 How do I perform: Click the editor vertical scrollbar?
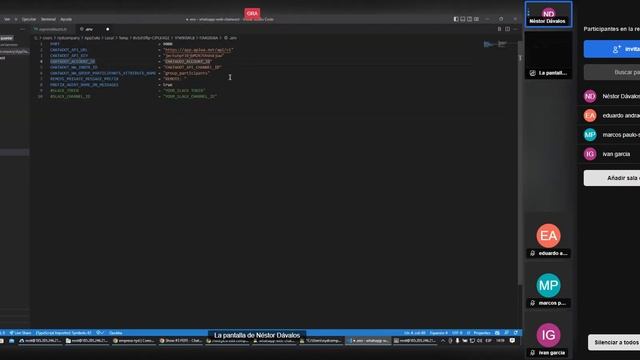[x=520, y=163]
